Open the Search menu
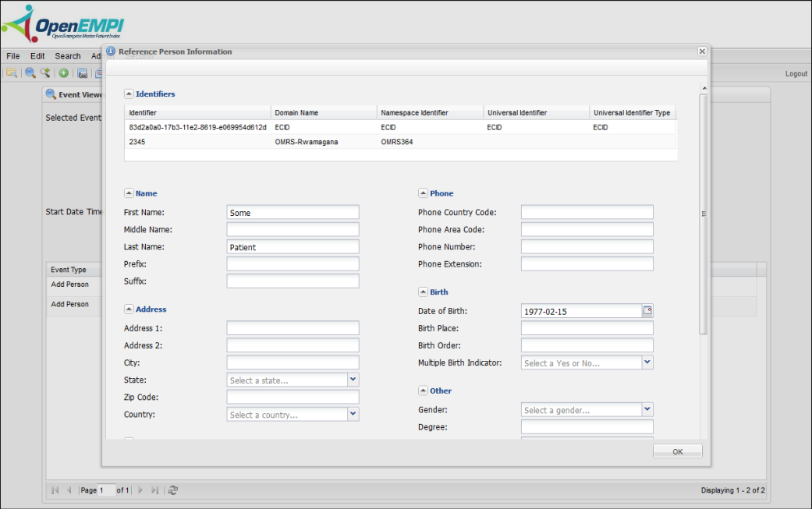The image size is (812, 509). (68, 56)
